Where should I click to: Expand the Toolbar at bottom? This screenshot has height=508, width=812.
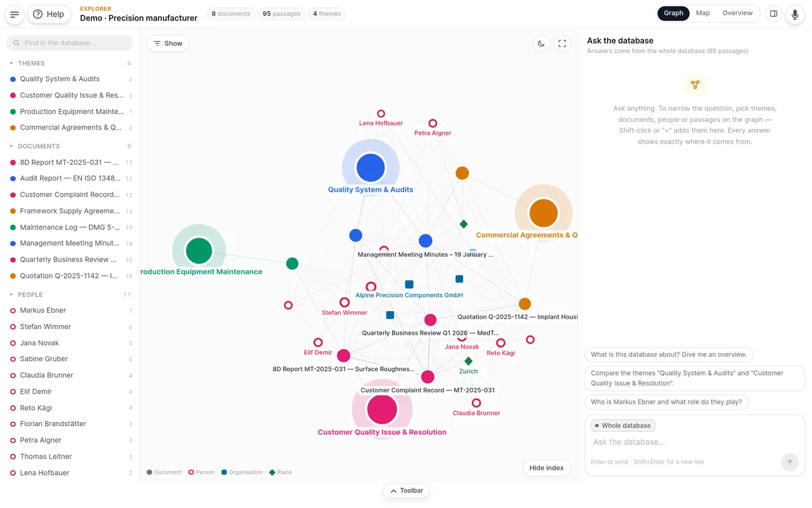pos(406,491)
